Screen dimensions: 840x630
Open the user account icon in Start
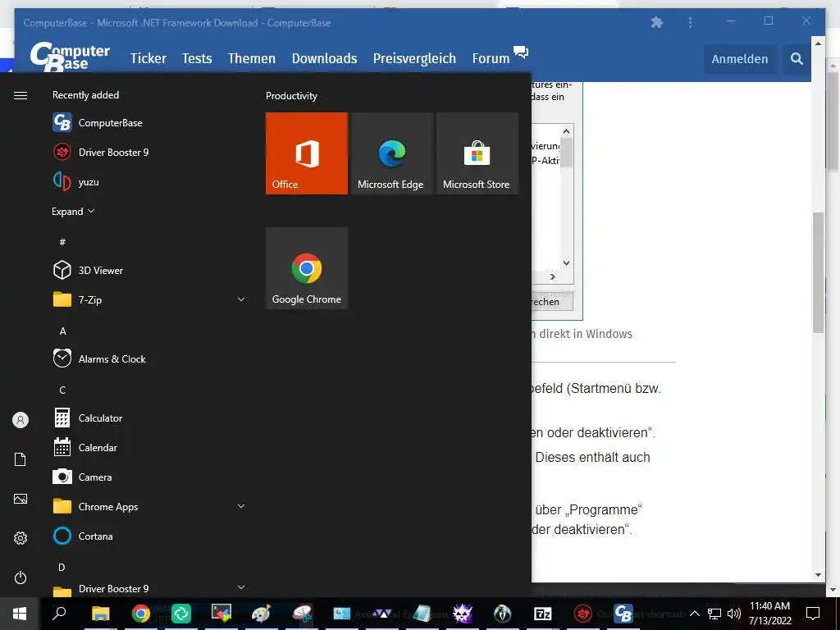click(x=21, y=420)
